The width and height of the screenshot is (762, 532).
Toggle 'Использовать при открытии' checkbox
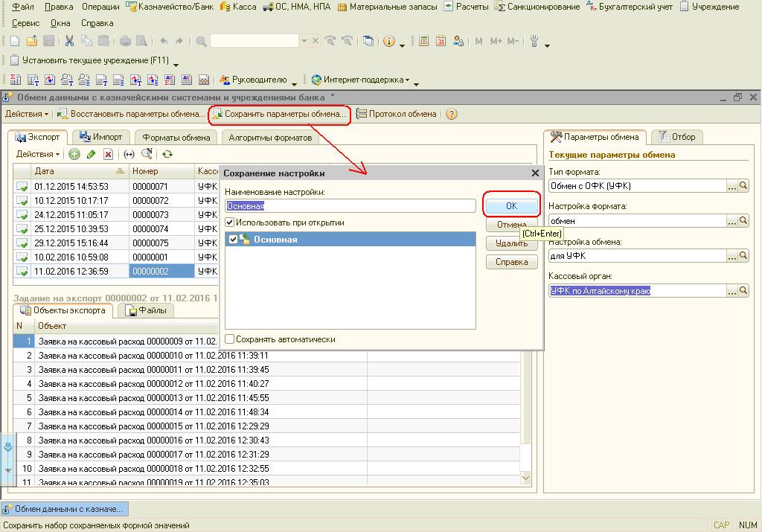(230, 222)
